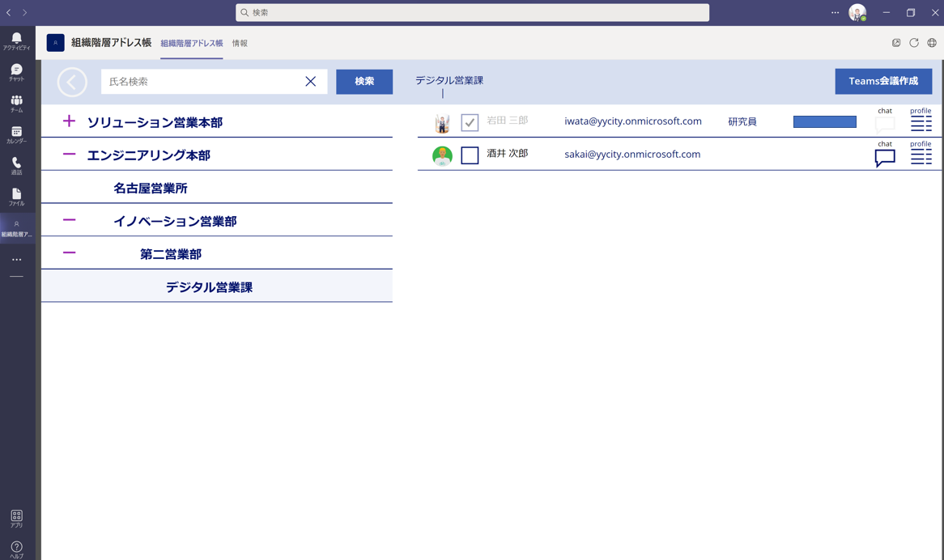
Task: Collapse エンジニアリング本部 with minus
Action: click(x=70, y=154)
